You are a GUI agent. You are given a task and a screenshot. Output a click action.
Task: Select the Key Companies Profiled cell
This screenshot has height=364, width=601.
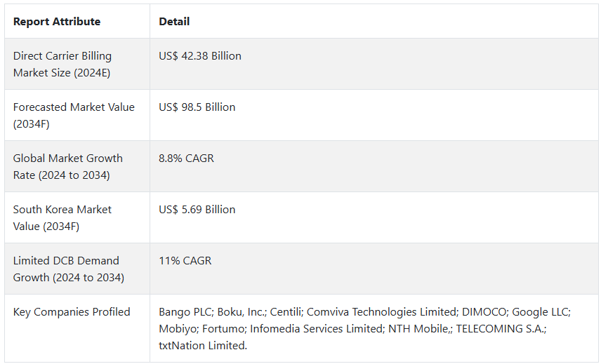(72, 312)
